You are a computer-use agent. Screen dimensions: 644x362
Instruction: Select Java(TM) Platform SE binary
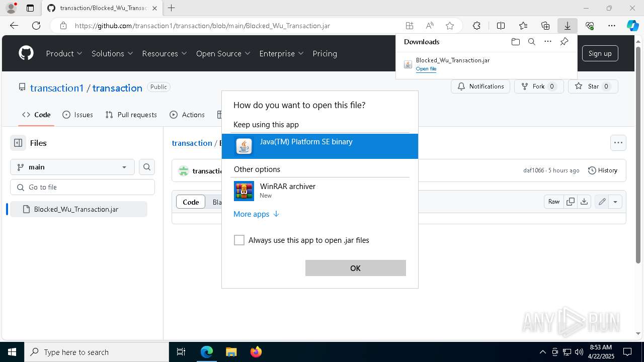[x=320, y=146]
